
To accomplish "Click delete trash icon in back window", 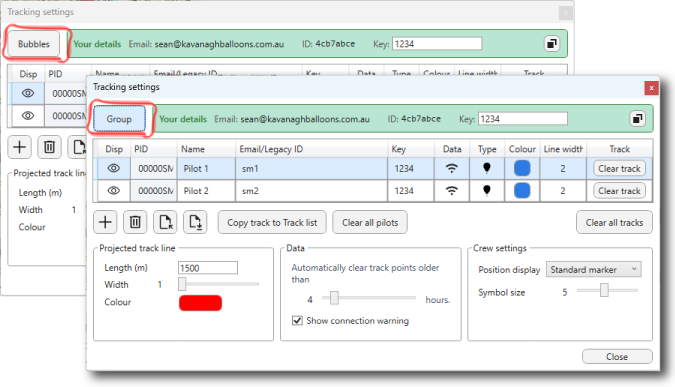I will 49,147.
